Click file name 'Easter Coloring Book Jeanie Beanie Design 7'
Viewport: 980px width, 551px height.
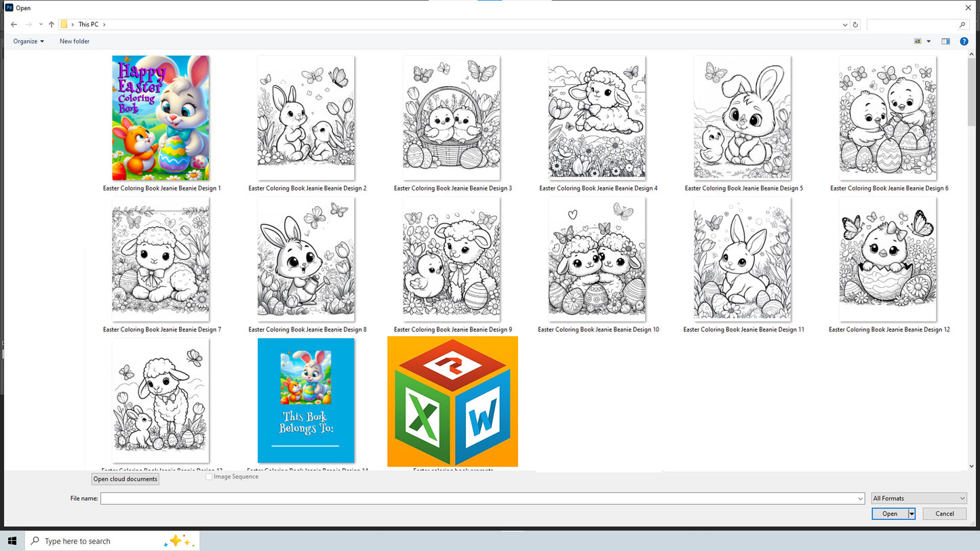tap(162, 329)
